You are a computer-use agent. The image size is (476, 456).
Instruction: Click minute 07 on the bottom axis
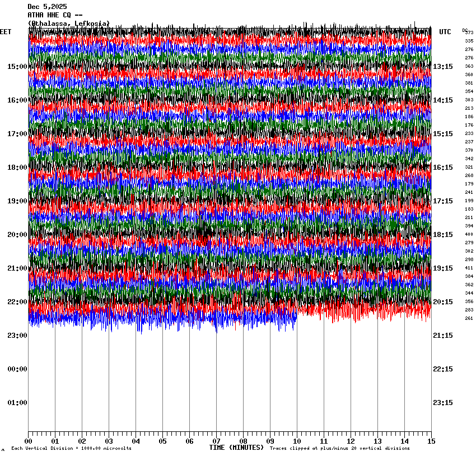click(x=216, y=441)
